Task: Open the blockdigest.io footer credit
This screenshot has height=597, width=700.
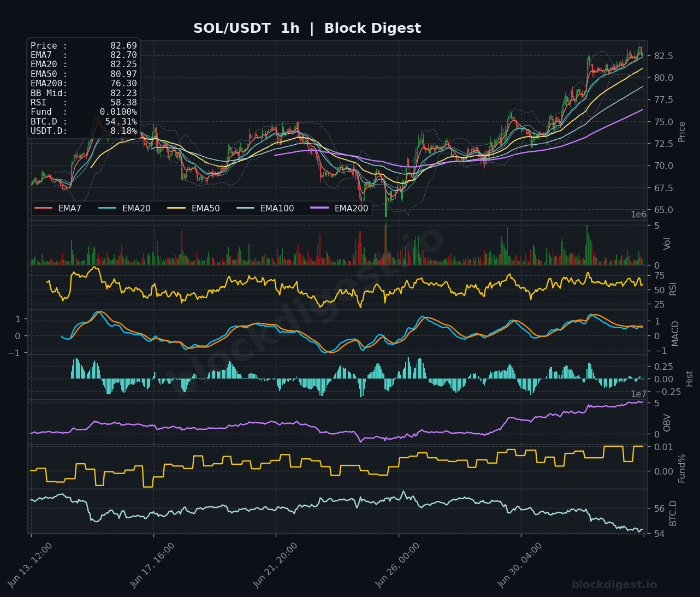Action: (614, 585)
